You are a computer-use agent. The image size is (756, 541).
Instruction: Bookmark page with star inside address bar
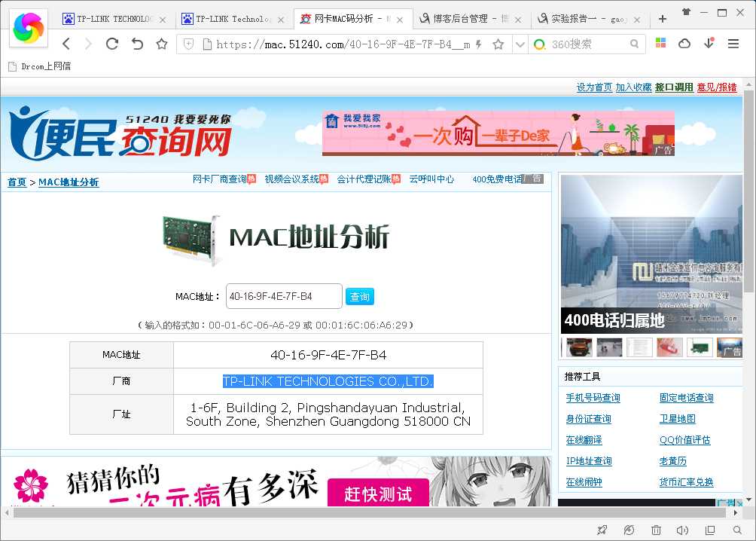pos(498,44)
